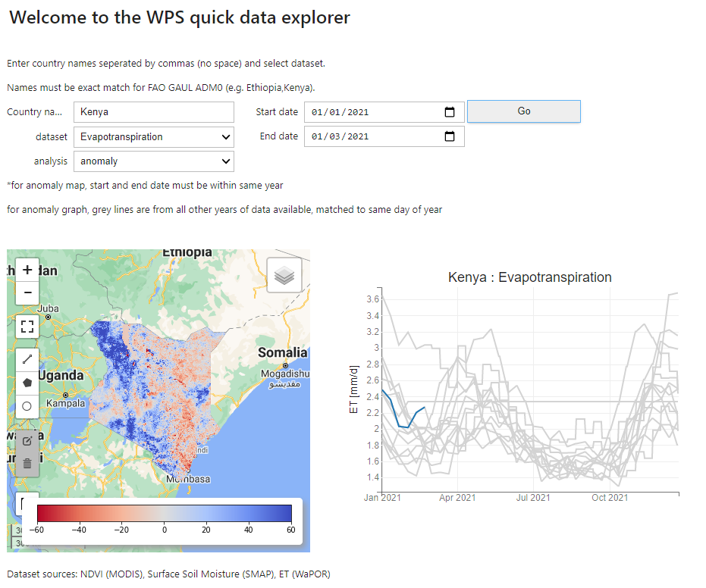706x588 pixels.
Task: Zoom in on the map
Action: tap(27, 270)
